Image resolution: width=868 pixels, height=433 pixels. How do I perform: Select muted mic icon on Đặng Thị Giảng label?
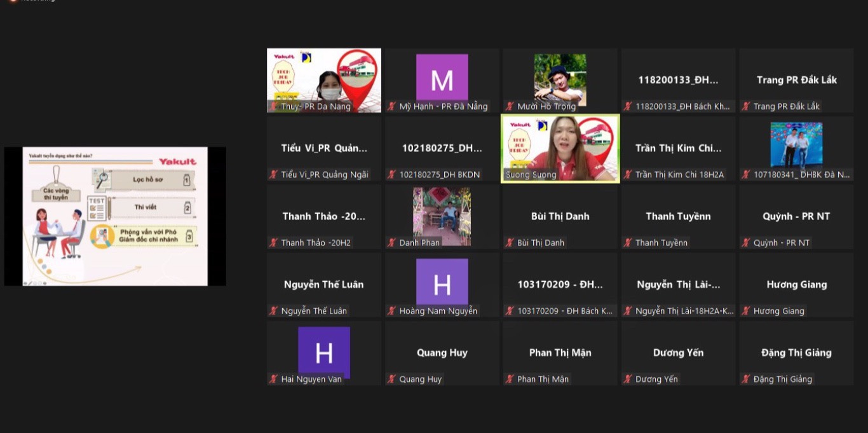click(x=746, y=380)
